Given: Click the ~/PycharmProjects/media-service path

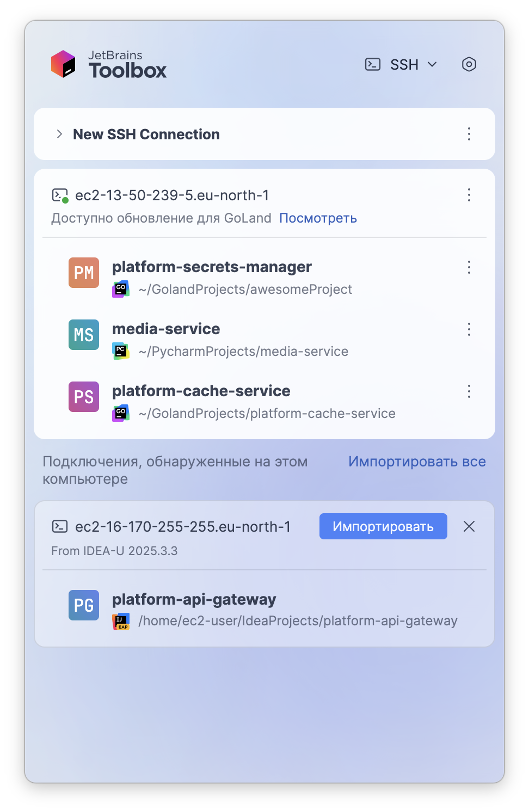Looking at the screenshot, I should pyautogui.click(x=243, y=352).
